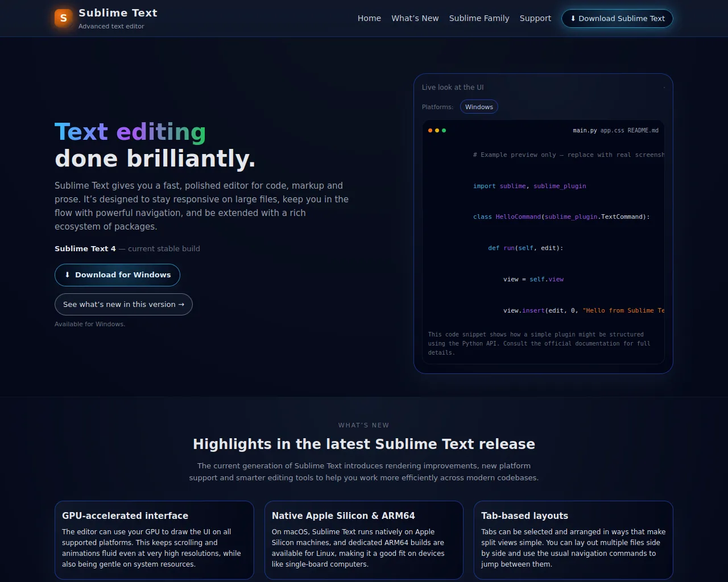This screenshot has height=582, width=728.
Task: Click the Sublime Text brand title
Action: point(118,13)
